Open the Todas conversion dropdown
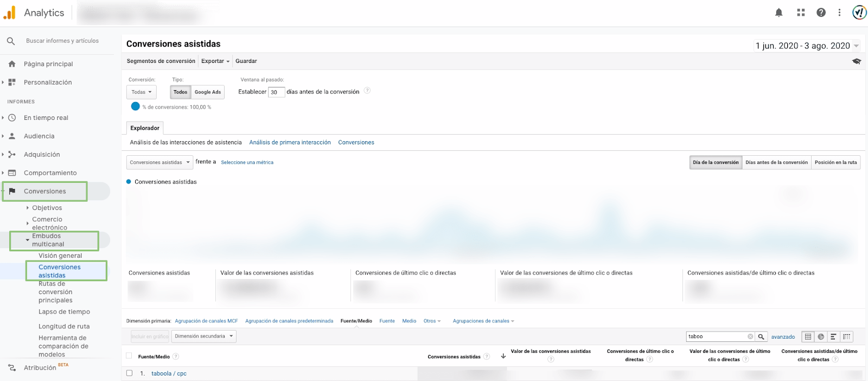The width and height of the screenshot is (868, 381). [142, 92]
